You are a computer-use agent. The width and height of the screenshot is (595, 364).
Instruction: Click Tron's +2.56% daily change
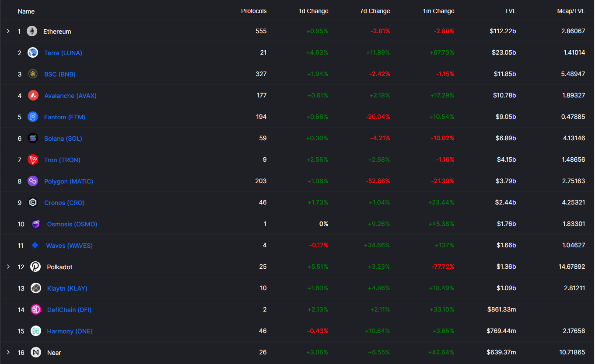pyautogui.click(x=318, y=159)
